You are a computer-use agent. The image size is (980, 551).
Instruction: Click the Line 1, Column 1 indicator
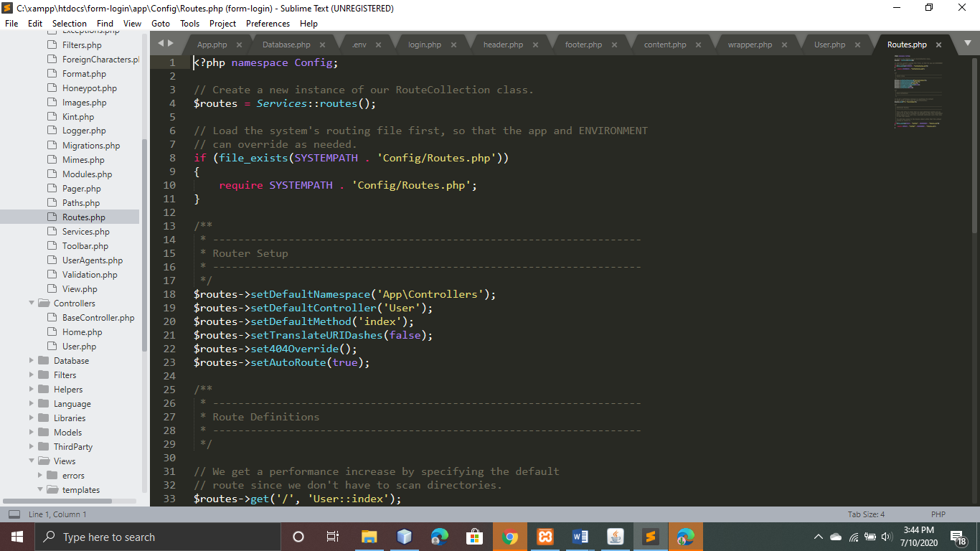[57, 514]
